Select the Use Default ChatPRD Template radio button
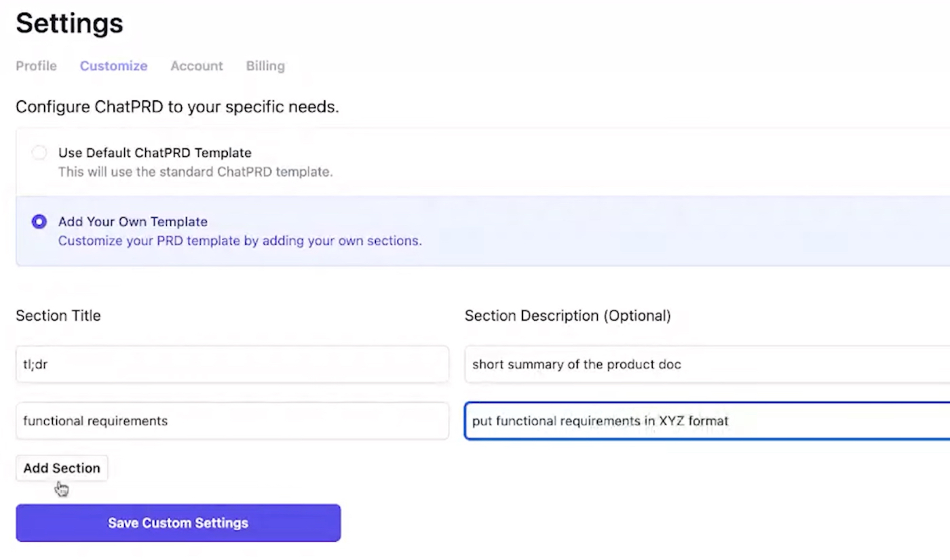Screen dimensions: 950x560 (39, 153)
